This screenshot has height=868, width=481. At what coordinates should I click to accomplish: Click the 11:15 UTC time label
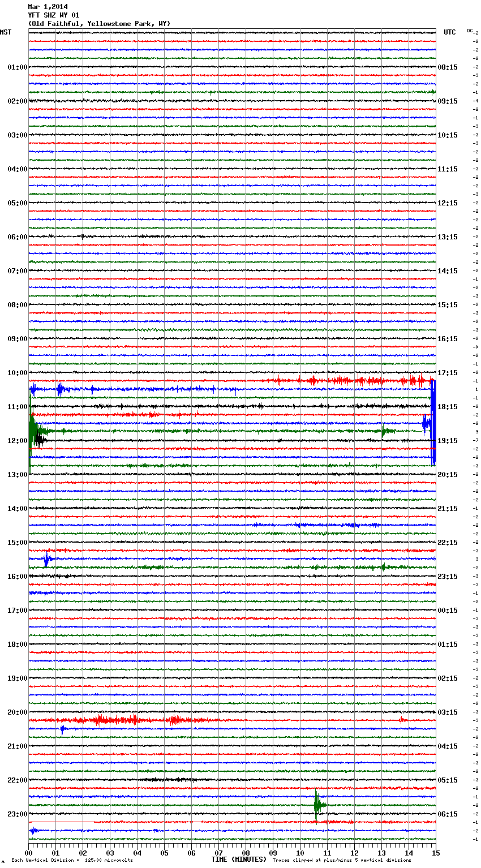[x=448, y=169]
